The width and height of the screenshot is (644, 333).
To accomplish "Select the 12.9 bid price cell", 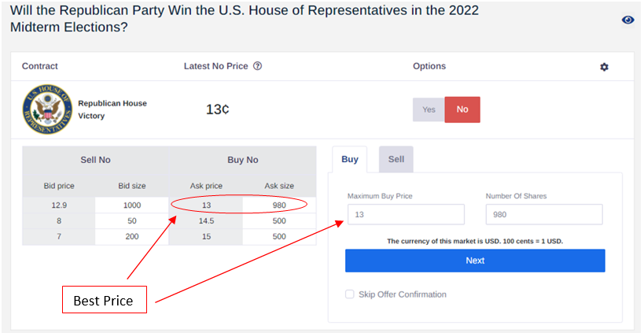I will coord(59,205).
